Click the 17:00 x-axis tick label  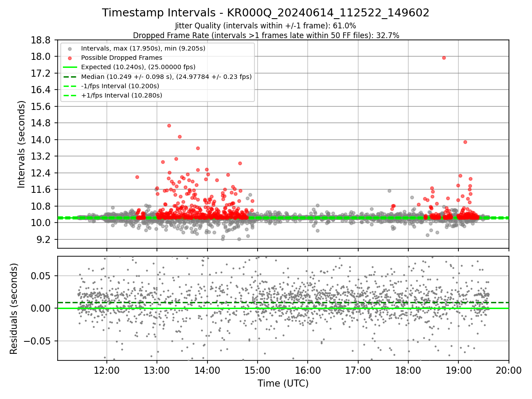(x=358, y=370)
